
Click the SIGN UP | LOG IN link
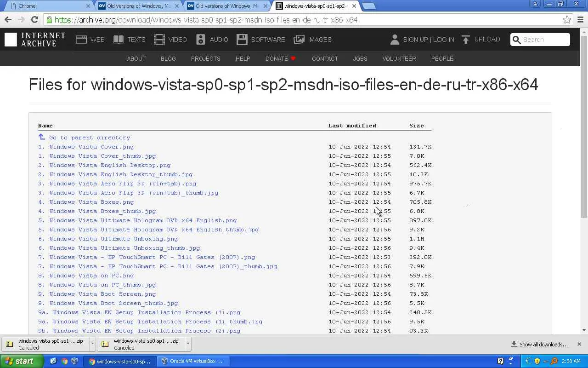(x=429, y=40)
